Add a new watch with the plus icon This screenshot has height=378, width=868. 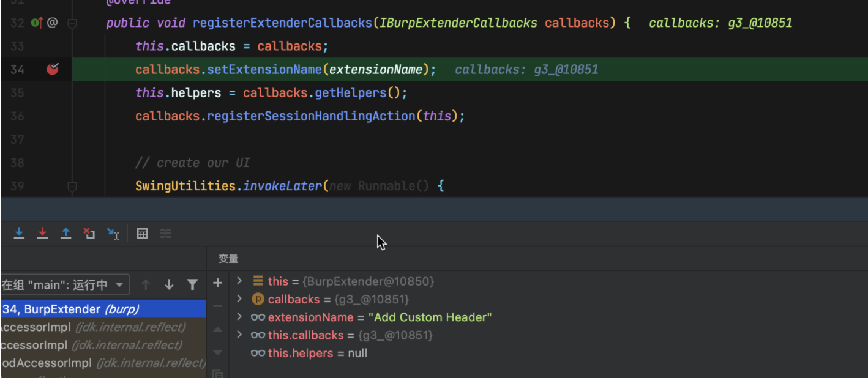coord(217,283)
